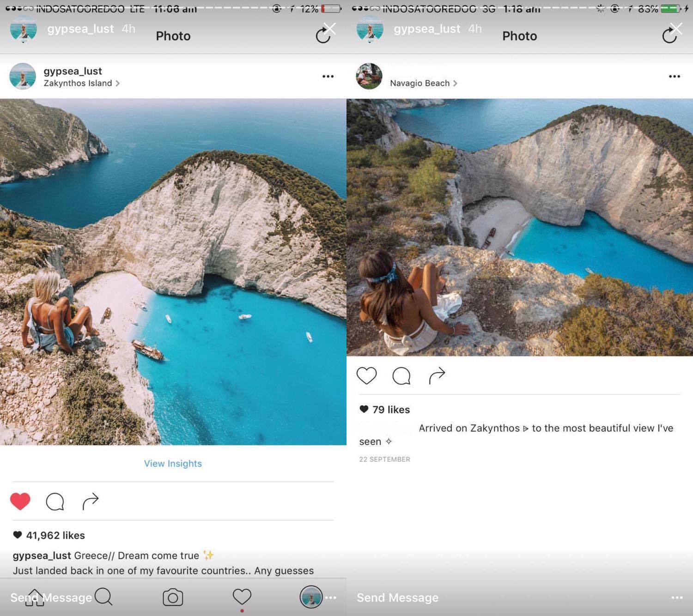Share the Zakynthos Island post with arrow icon
The image size is (693, 616).
91,501
